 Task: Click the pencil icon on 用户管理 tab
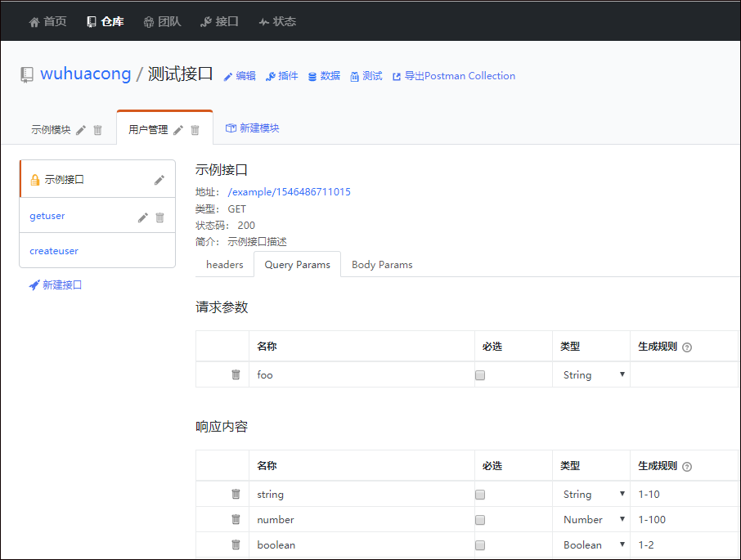178,130
